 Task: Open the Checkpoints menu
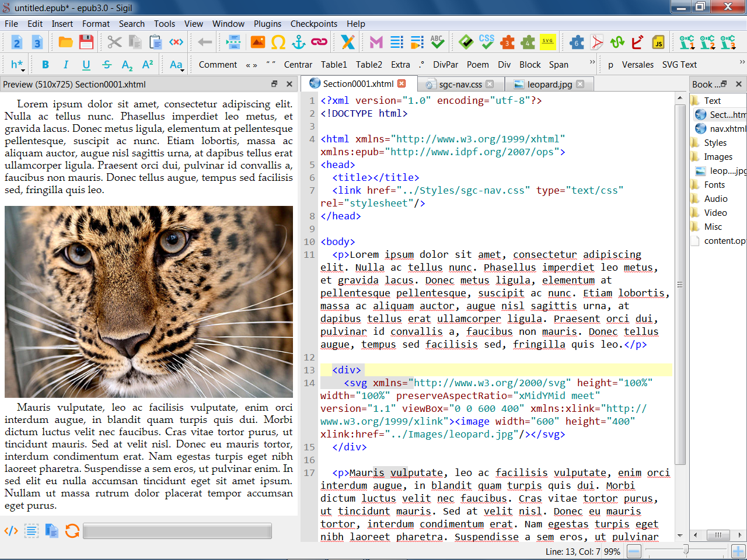314,24
